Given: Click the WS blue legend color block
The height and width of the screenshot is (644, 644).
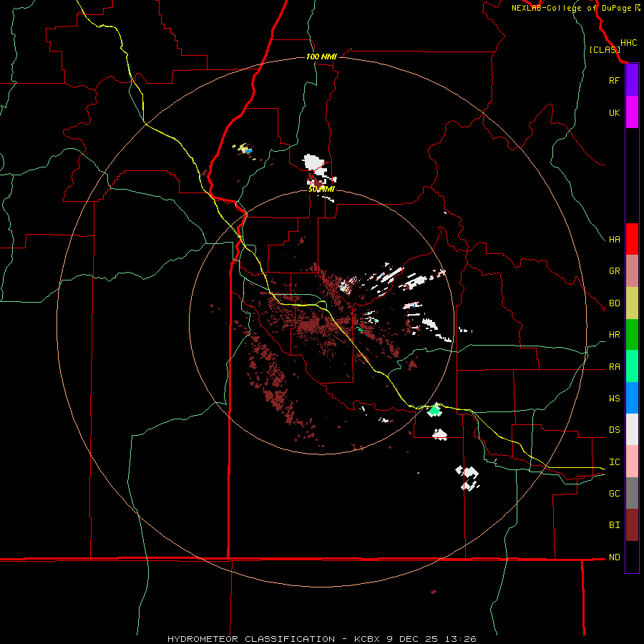Looking at the screenshot, I should point(632,398).
